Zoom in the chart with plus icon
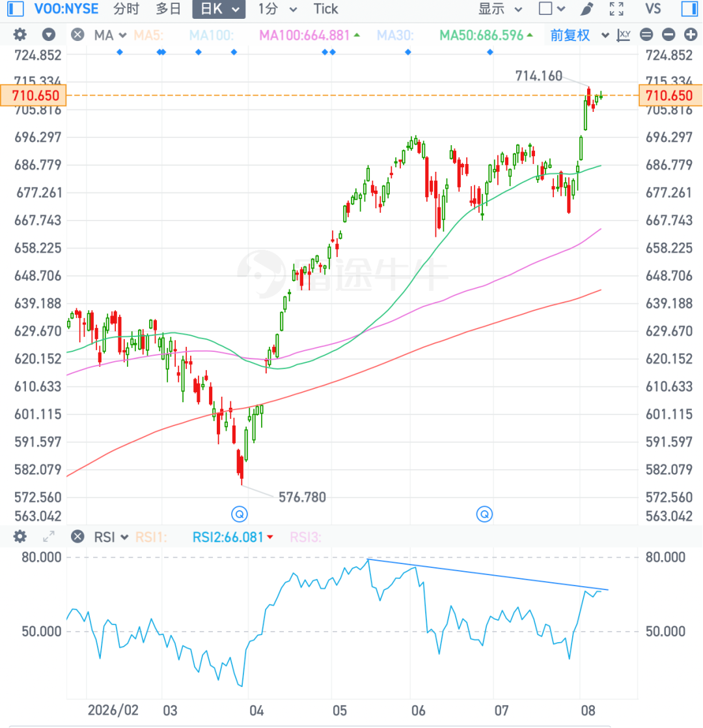 (x=691, y=35)
